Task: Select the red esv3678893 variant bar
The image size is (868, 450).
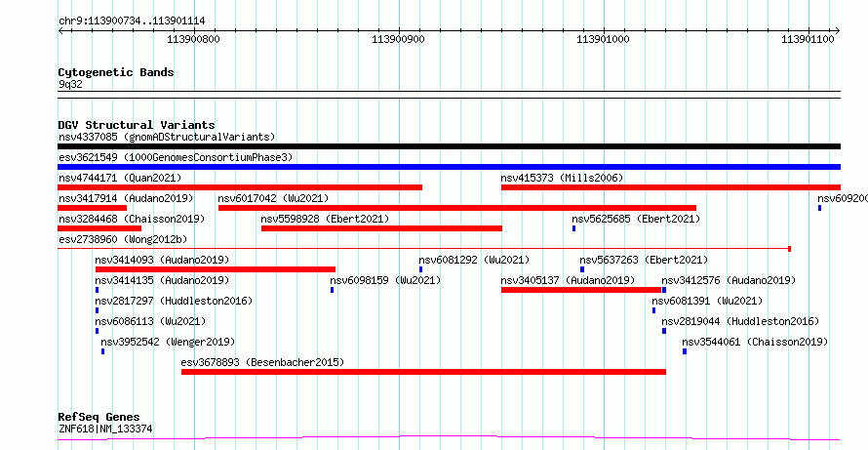Action: (x=423, y=372)
